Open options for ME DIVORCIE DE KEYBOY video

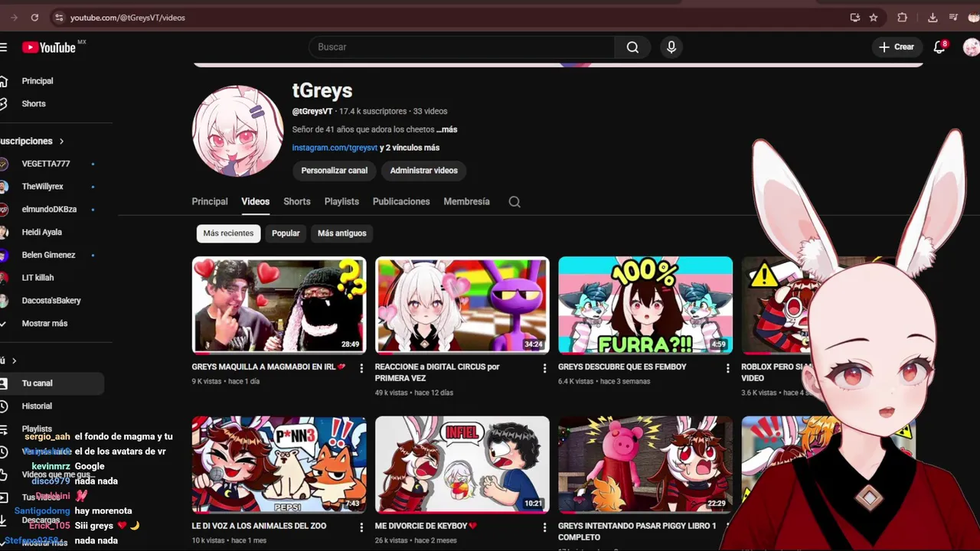pos(544,527)
